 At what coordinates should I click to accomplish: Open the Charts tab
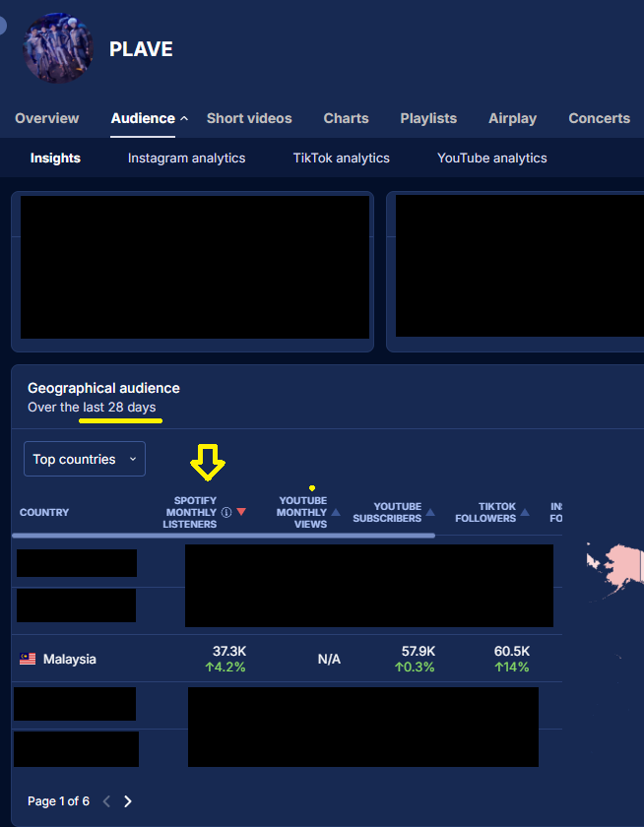pos(346,118)
